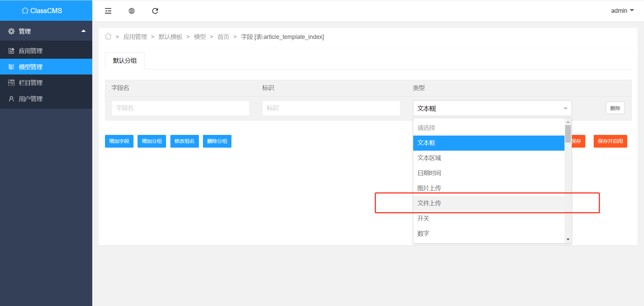Image resolution: width=644 pixels, height=306 pixels.
Task: Click the 保存并启用 button
Action: [x=610, y=141]
